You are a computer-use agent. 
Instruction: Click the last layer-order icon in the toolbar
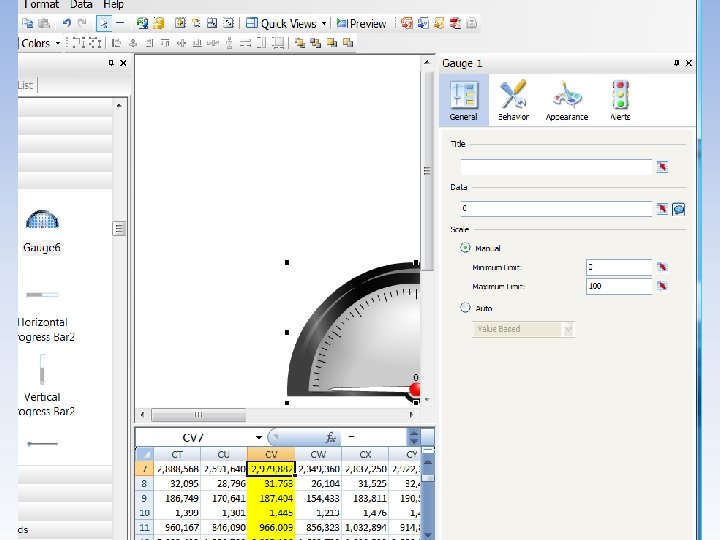click(x=348, y=43)
